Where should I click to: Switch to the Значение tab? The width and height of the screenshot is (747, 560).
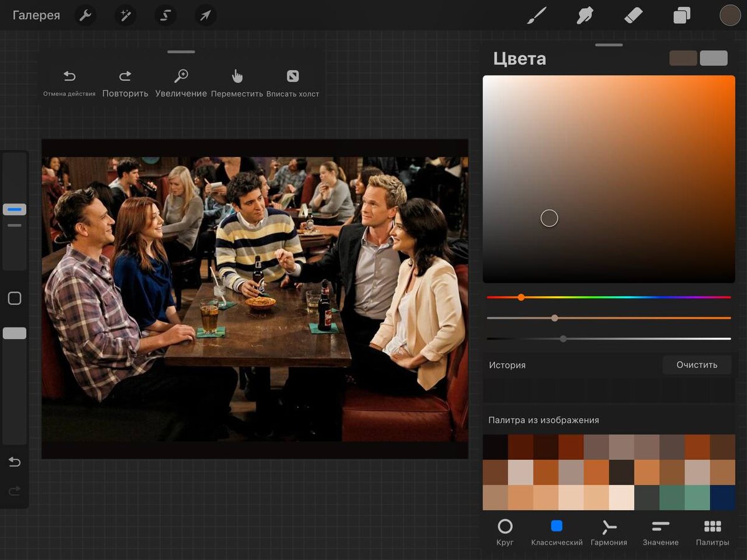pos(660,533)
